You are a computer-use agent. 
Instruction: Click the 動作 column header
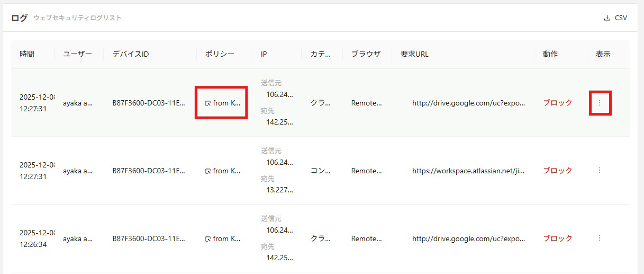[550, 54]
